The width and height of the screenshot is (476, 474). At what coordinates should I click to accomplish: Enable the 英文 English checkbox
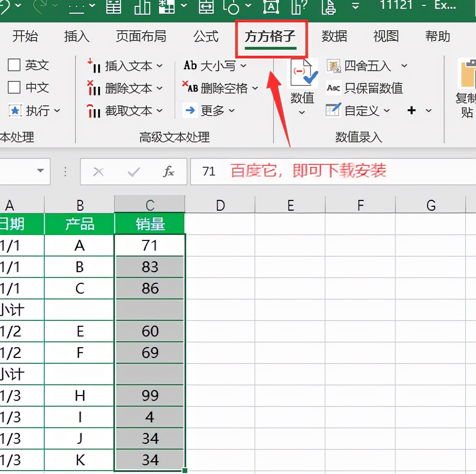(x=17, y=65)
